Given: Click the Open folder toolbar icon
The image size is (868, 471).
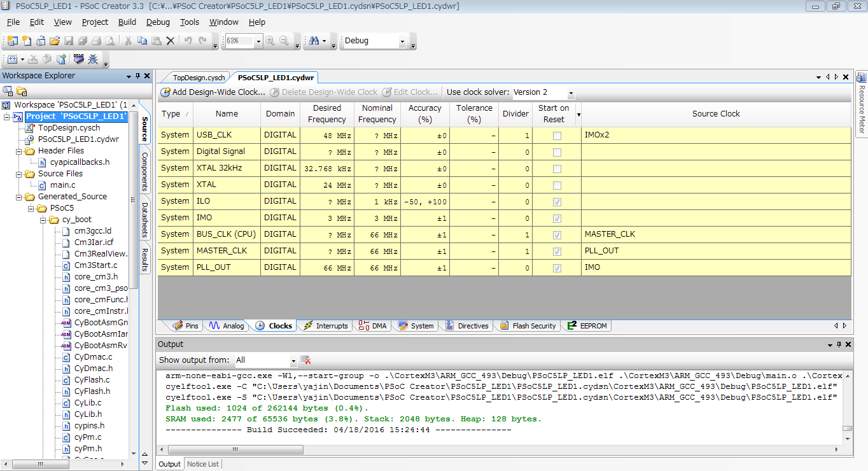Looking at the screenshot, I should tap(55, 41).
